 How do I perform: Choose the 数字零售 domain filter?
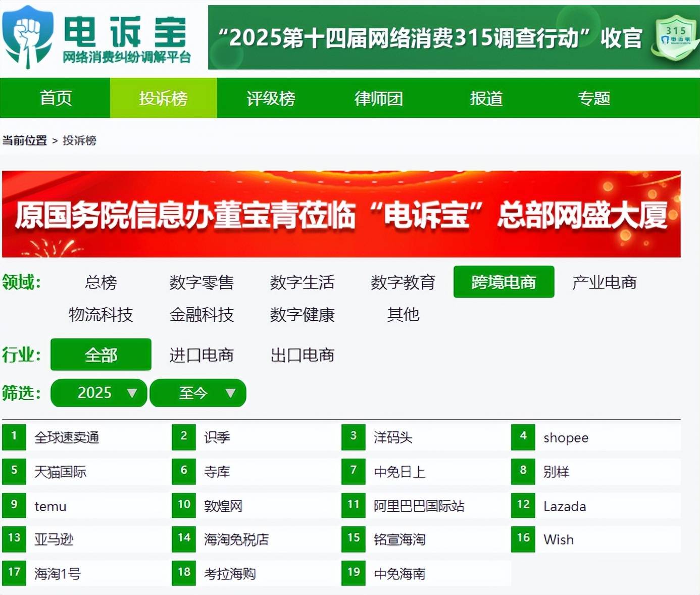(x=202, y=282)
